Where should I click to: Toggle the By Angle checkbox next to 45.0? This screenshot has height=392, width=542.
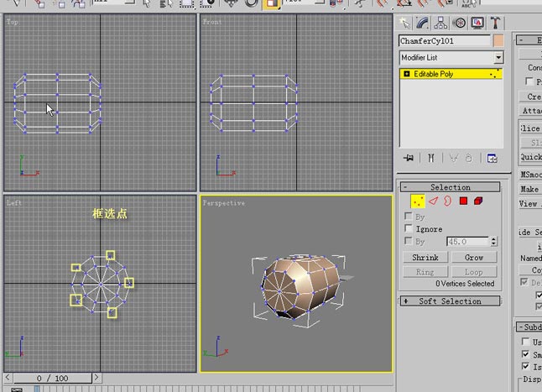coord(409,241)
